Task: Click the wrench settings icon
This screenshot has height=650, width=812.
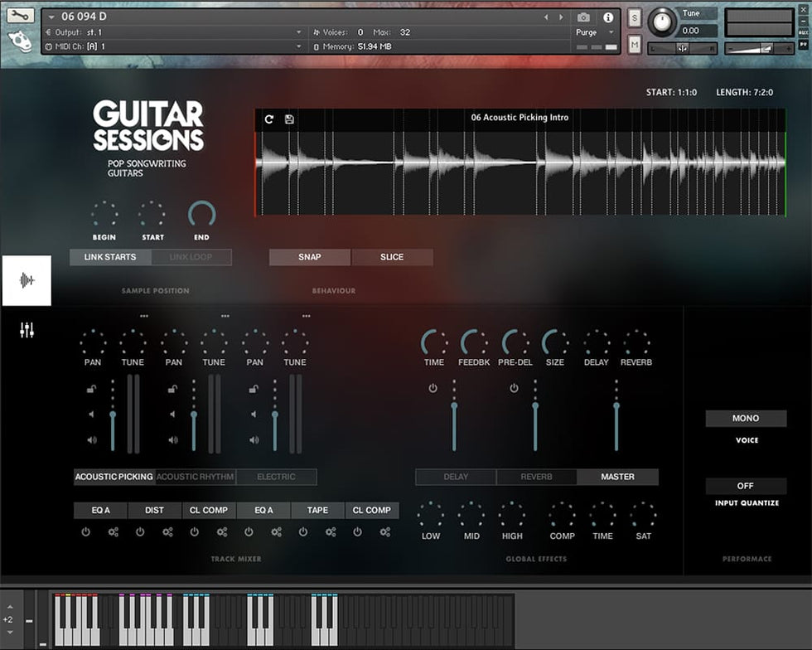Action: (x=21, y=16)
